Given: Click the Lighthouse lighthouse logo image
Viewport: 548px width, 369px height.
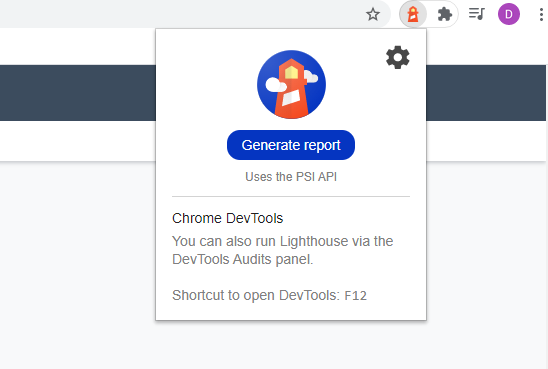Looking at the screenshot, I should click(x=291, y=84).
